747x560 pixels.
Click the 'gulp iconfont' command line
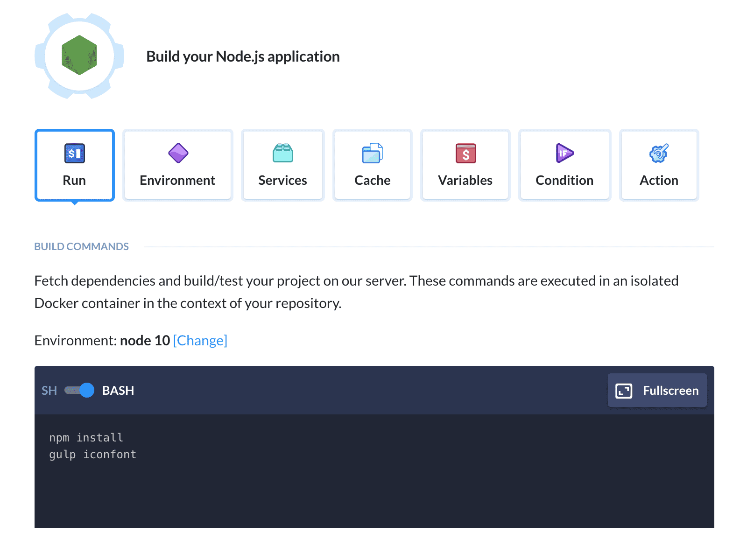click(x=93, y=455)
